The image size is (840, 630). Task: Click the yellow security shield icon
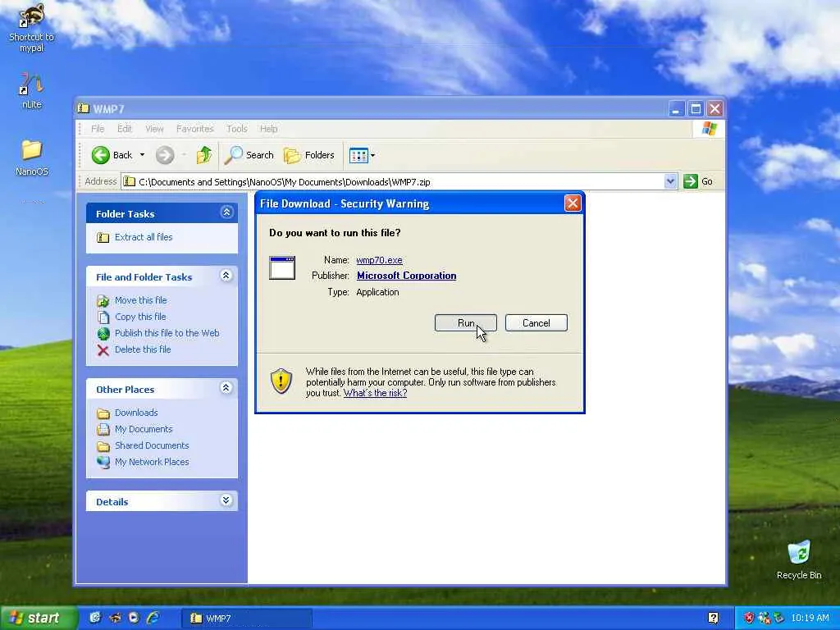tap(281, 381)
